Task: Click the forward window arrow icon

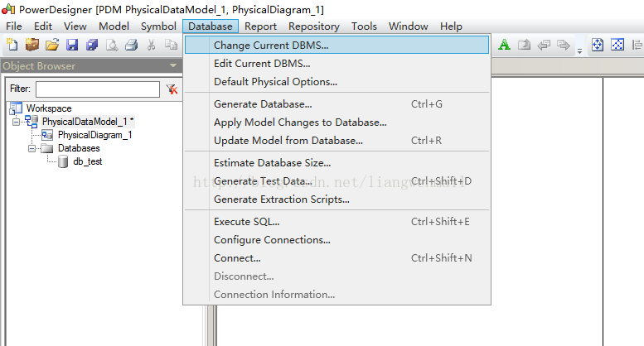Action: click(563, 45)
